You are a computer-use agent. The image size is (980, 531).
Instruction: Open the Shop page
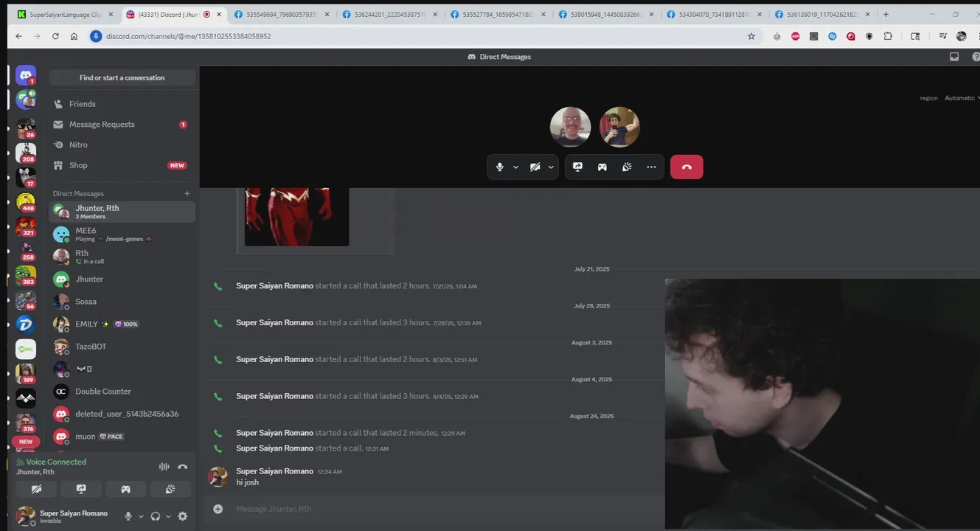coord(122,165)
